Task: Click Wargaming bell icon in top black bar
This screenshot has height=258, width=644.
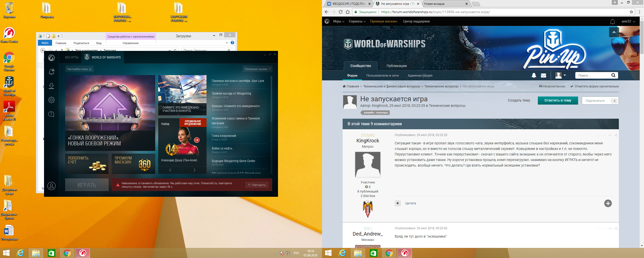Action: coord(613,22)
